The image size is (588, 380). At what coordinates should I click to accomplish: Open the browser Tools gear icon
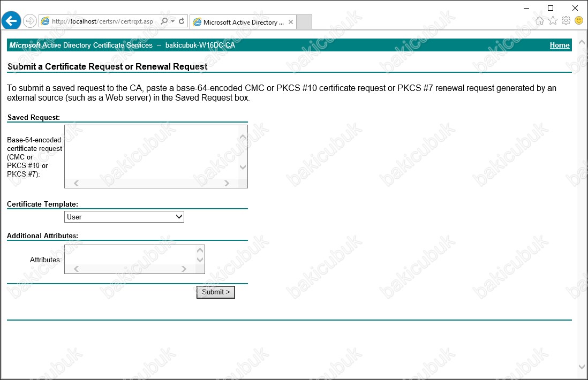point(566,21)
